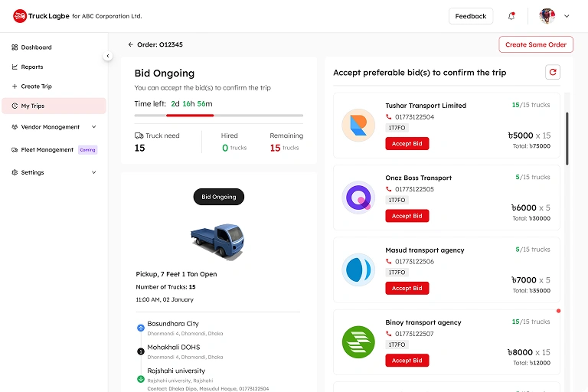Click the Masud transport agency logo
The width and height of the screenshot is (588, 392).
(x=358, y=269)
